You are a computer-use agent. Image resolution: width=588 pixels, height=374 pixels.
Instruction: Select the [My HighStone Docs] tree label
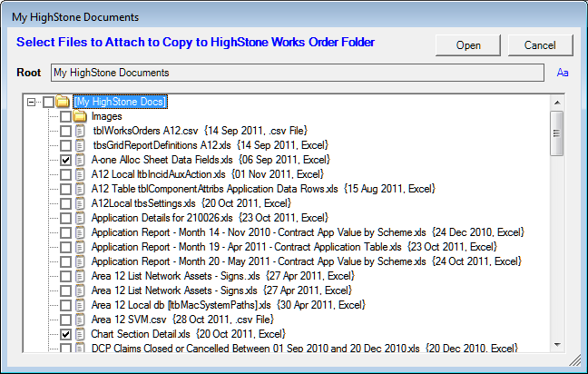(120, 102)
